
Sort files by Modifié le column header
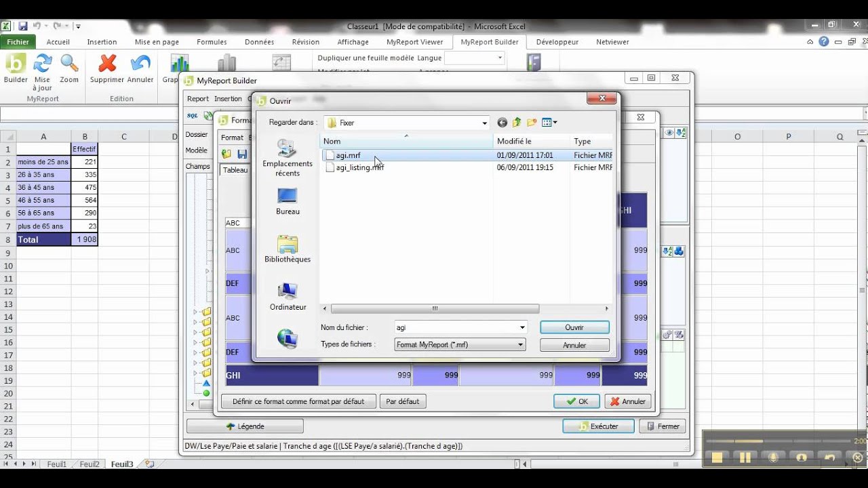tap(531, 141)
